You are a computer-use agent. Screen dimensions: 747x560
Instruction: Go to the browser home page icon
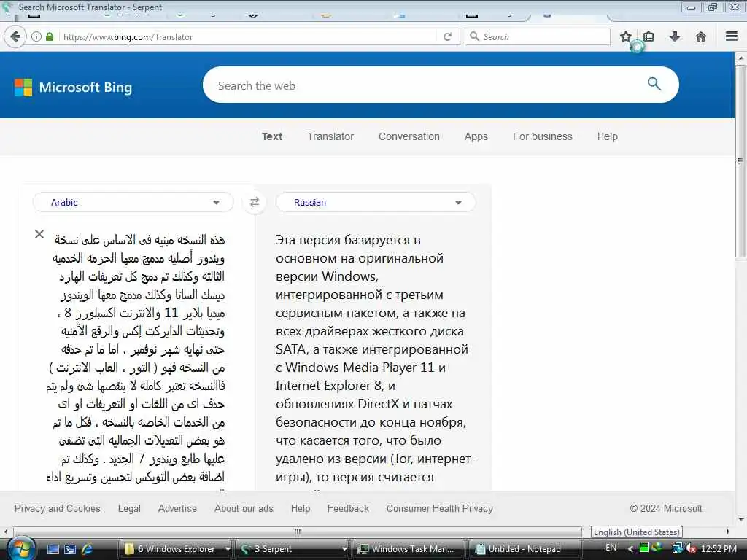pyautogui.click(x=701, y=36)
